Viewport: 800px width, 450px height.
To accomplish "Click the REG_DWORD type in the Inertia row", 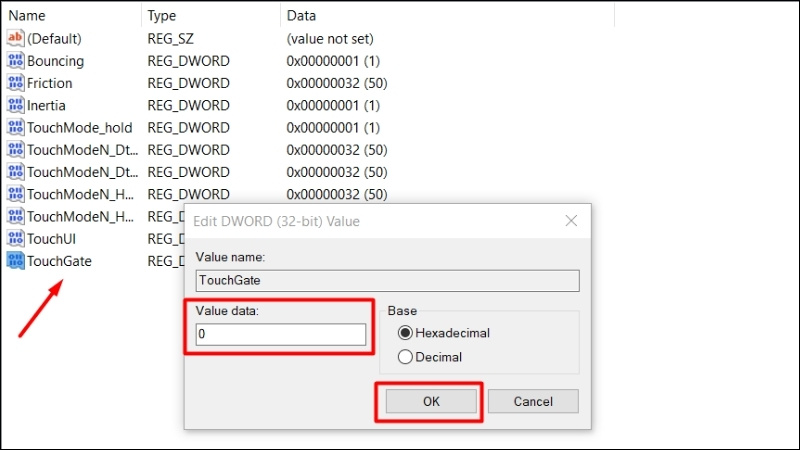I will 189,106.
